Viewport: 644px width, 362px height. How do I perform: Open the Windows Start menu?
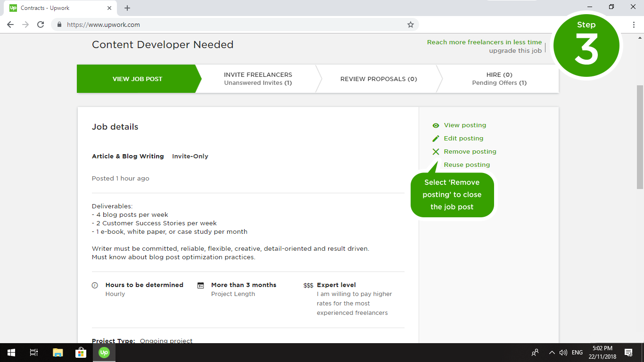click(x=11, y=353)
